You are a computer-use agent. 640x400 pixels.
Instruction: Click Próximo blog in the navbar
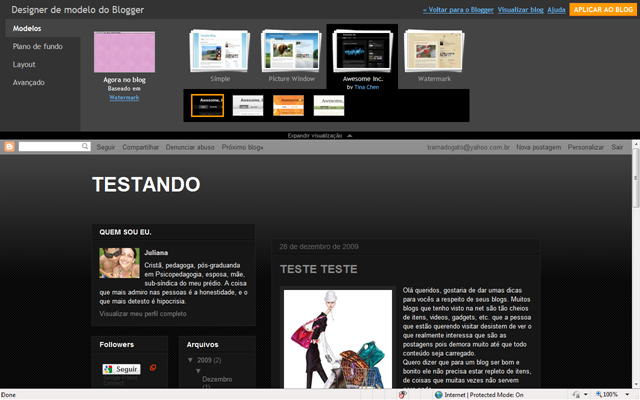coord(242,147)
